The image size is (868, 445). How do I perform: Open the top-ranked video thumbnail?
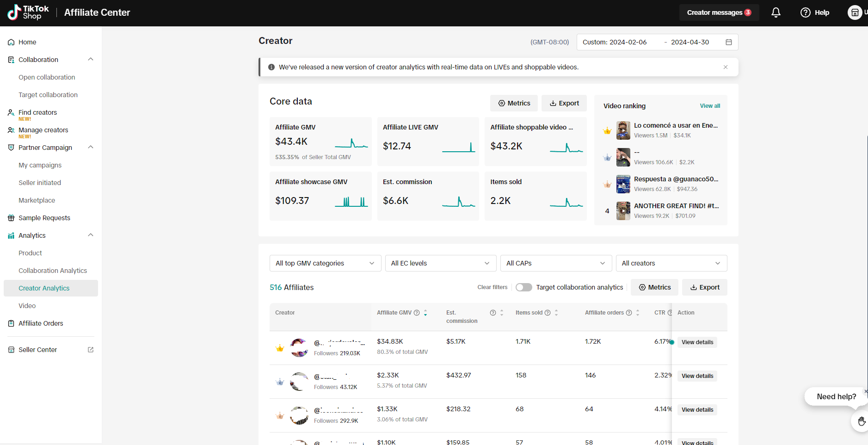623,130
